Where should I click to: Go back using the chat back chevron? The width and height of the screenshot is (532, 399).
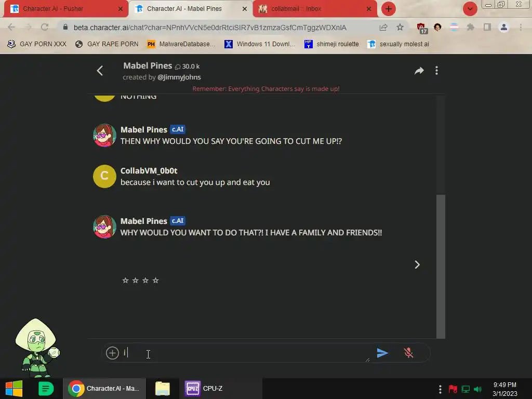pos(100,71)
